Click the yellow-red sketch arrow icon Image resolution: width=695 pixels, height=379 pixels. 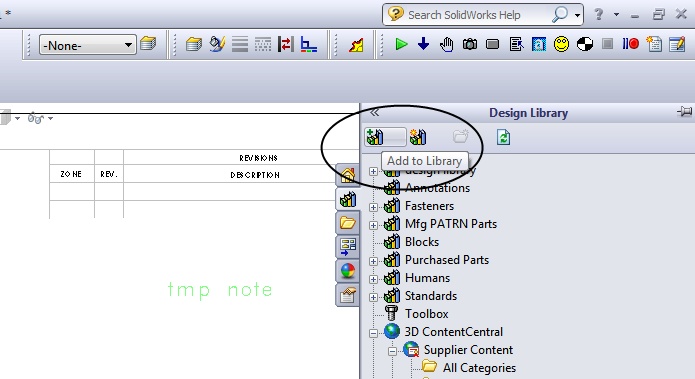pyautogui.click(x=356, y=45)
